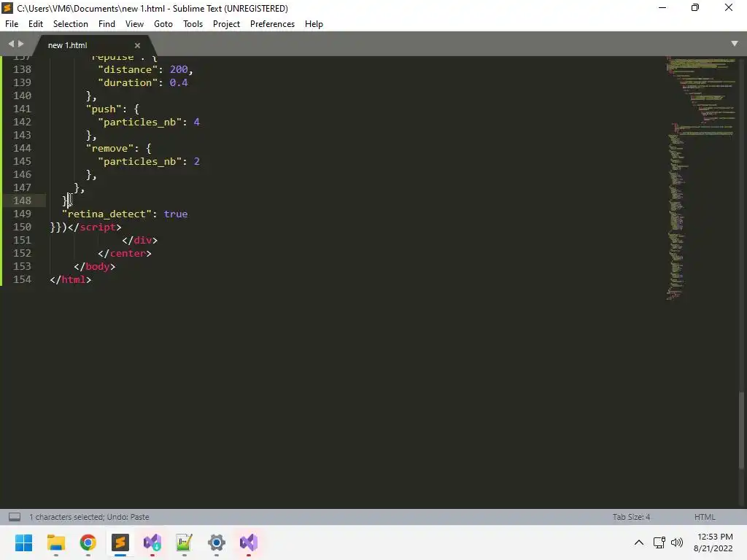Click the network icon in system tray

(x=659, y=542)
